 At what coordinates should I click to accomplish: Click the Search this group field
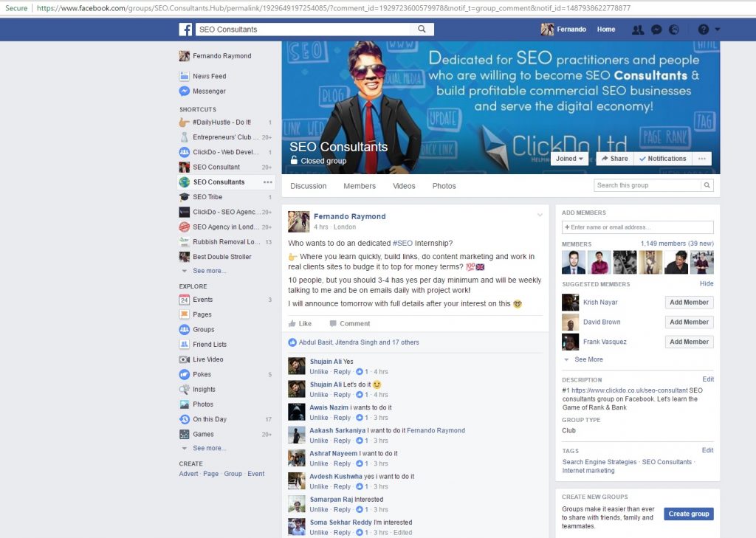pyautogui.click(x=647, y=185)
